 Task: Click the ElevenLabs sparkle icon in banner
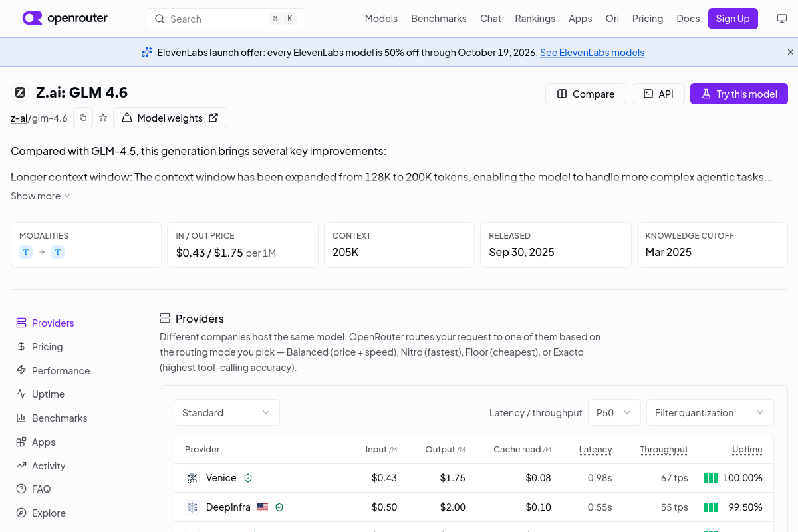click(x=147, y=52)
